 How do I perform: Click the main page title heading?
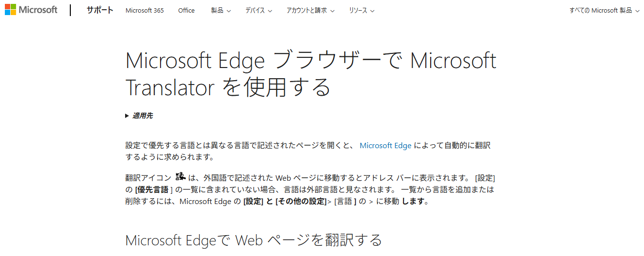click(x=311, y=74)
